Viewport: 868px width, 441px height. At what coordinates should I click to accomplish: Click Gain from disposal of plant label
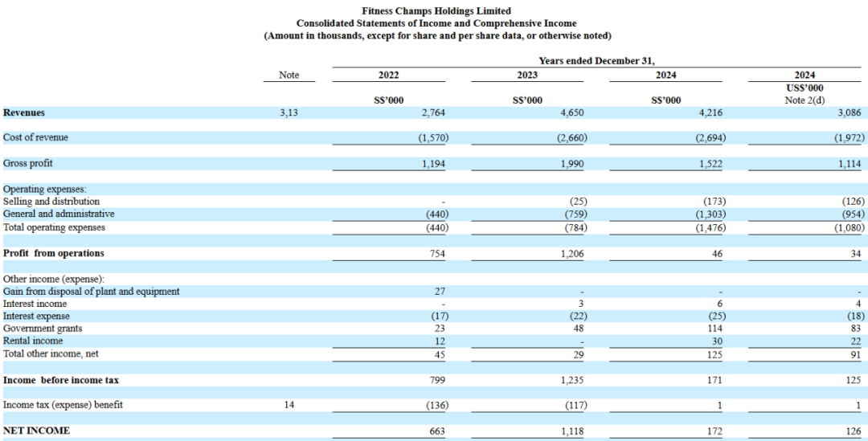click(x=91, y=292)
